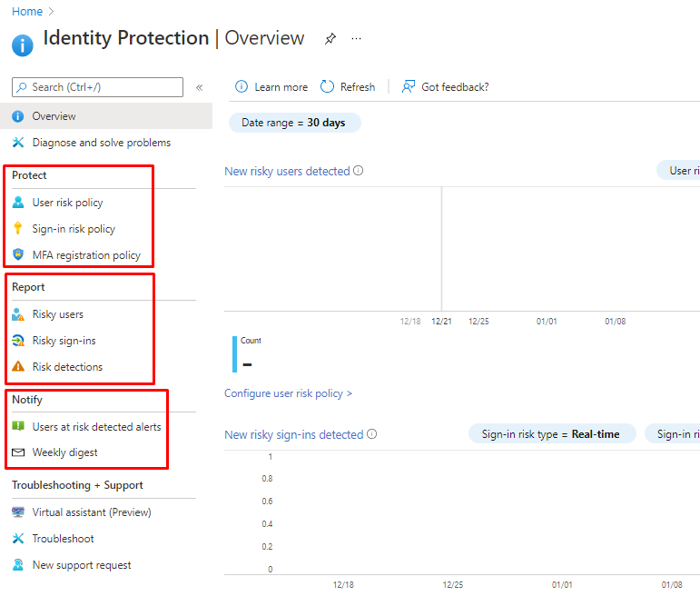The width and height of the screenshot is (700, 596).
Task: Click the Risky sign-ins icon
Action: (x=18, y=341)
